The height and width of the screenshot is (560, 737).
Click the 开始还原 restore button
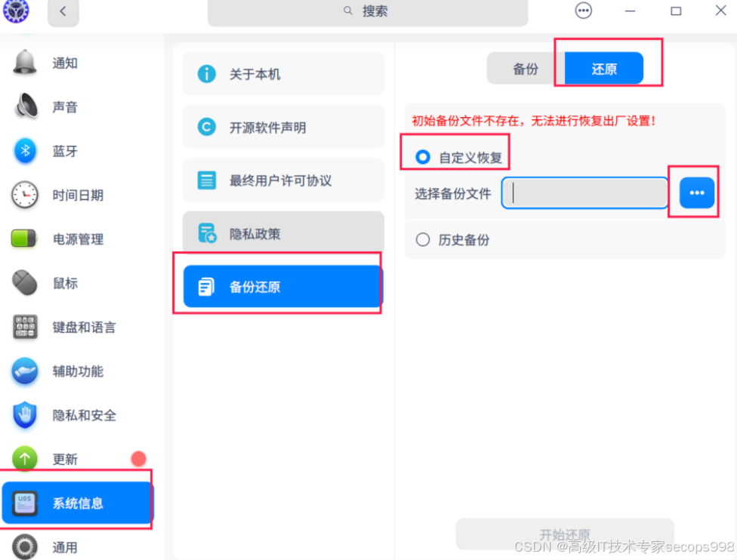(564, 533)
